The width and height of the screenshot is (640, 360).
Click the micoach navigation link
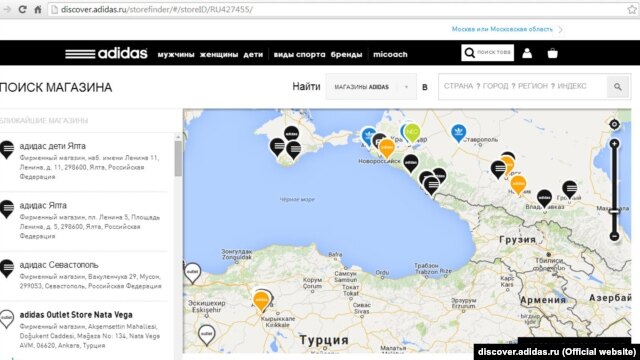(390, 54)
